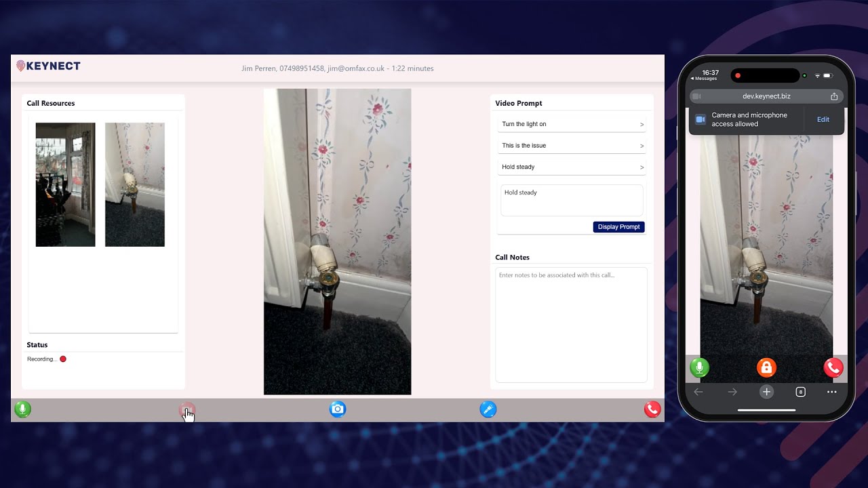Tap the browser forward arrow on phone
The height and width of the screenshot is (488, 868).
pos(732,392)
